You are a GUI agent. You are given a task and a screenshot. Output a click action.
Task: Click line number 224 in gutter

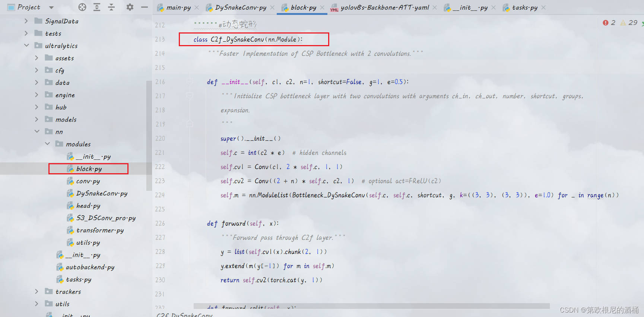pyautogui.click(x=160, y=195)
